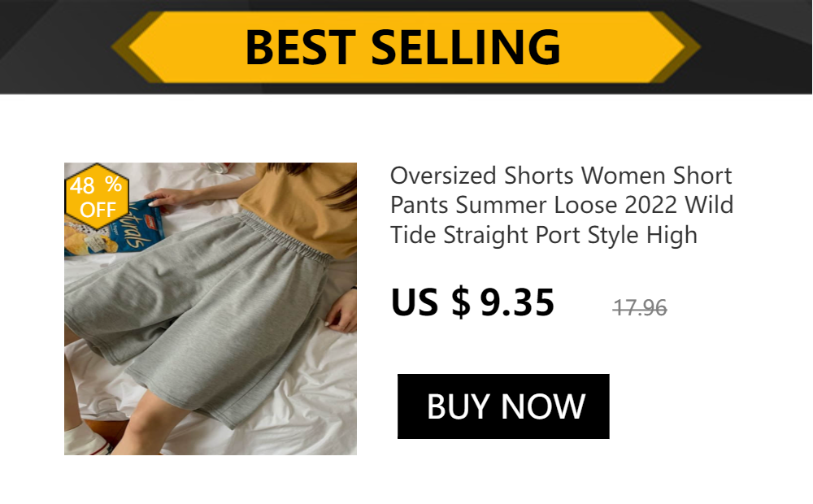The height and width of the screenshot is (504, 813).
Task: Click the crossed-out 17.96 original price
Action: (640, 308)
